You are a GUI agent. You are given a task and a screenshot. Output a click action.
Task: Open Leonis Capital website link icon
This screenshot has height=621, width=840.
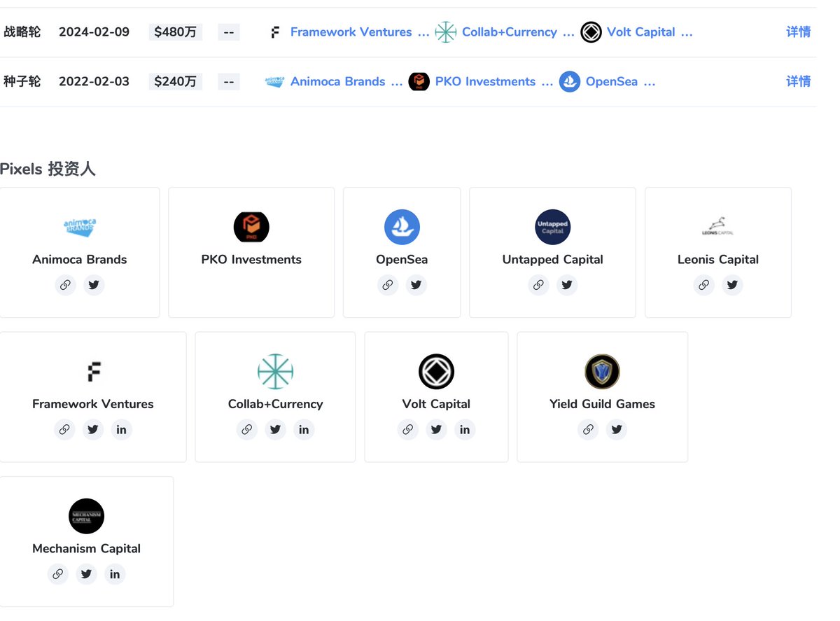tap(703, 285)
